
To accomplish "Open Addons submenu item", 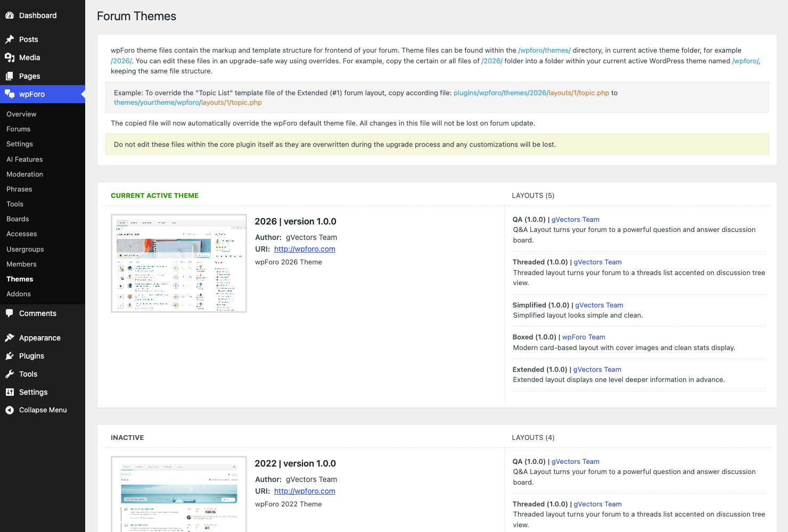I will pos(19,294).
